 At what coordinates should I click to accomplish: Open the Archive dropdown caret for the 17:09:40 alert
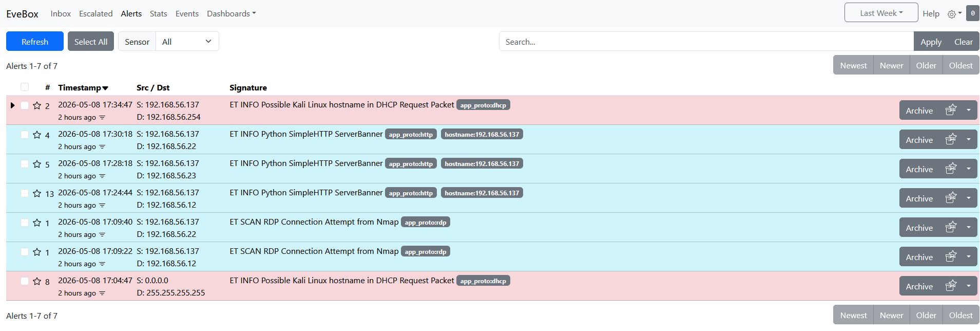tap(969, 227)
